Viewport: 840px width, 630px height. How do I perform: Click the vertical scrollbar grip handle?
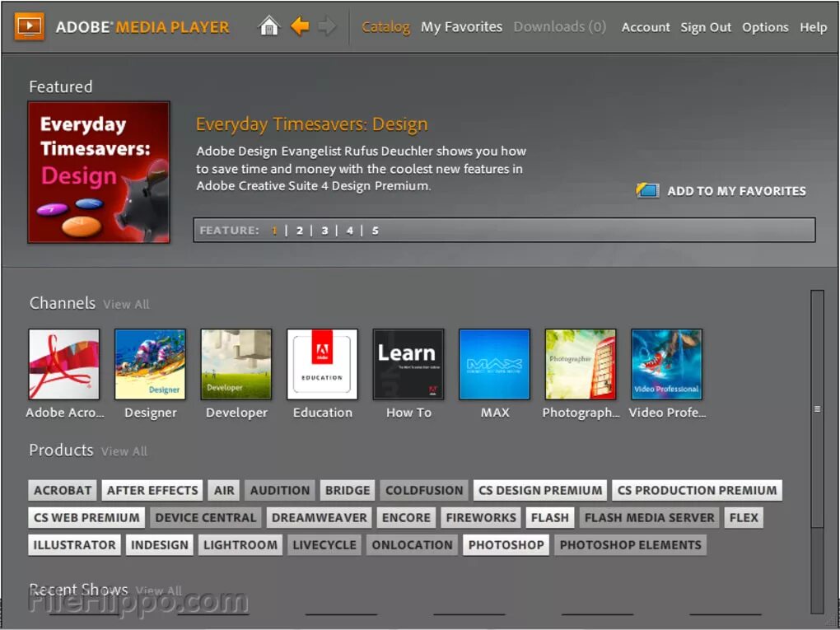tap(817, 408)
